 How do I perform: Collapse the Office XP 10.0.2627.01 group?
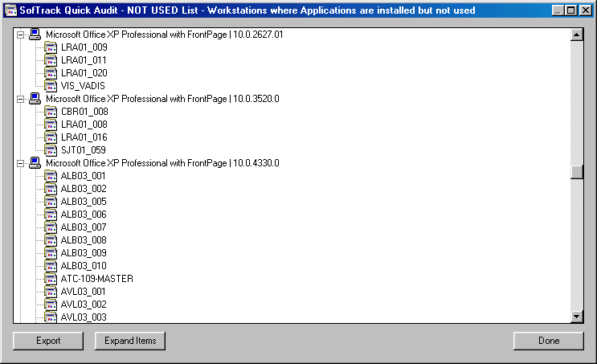click(21, 35)
